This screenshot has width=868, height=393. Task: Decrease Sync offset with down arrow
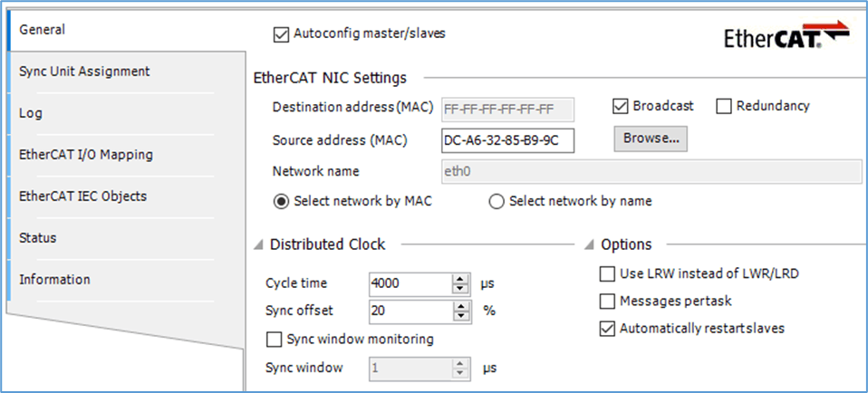tap(462, 316)
